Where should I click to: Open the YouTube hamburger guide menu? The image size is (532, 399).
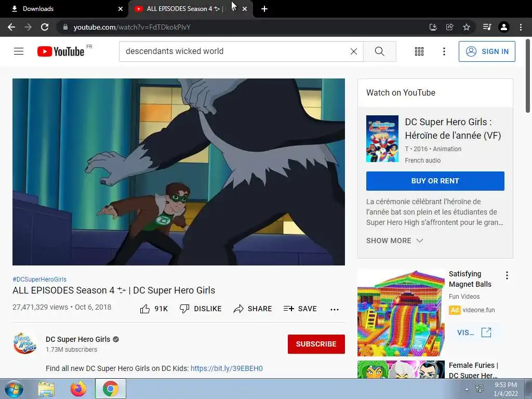coord(19,51)
